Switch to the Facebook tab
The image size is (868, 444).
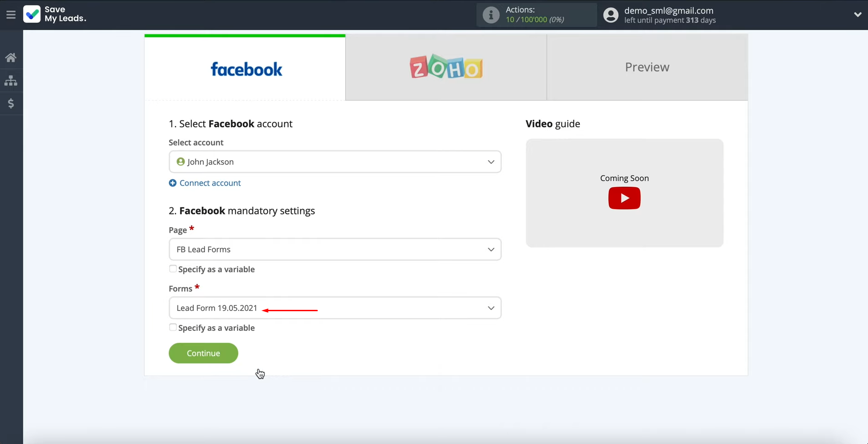coord(245,68)
